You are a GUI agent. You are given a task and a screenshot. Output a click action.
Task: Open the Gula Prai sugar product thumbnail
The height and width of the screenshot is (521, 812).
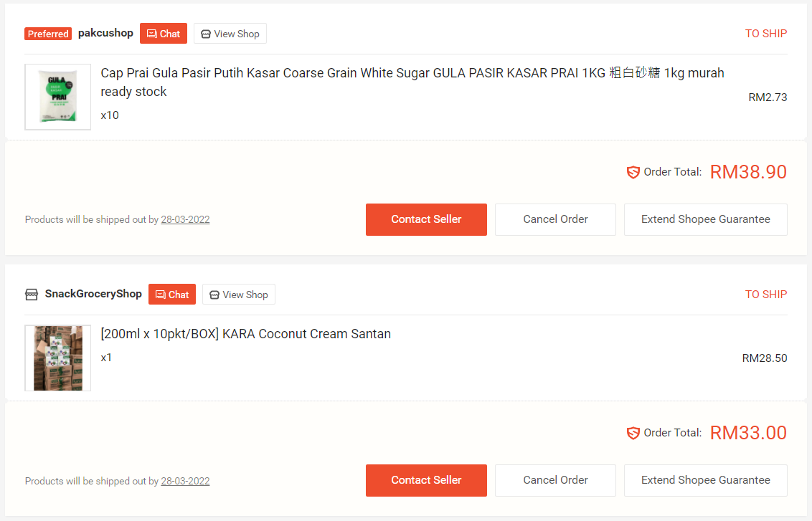click(x=57, y=97)
